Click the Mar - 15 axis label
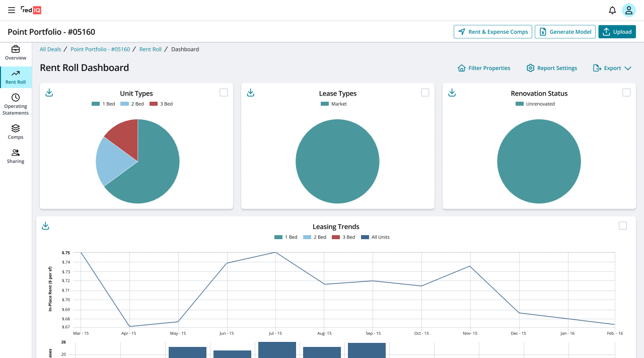The width and height of the screenshot is (644, 358). [x=81, y=333]
